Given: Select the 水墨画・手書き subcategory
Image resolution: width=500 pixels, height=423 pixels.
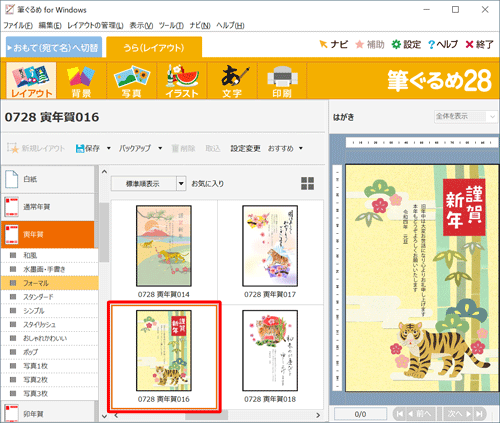Looking at the screenshot, I should [50, 269].
